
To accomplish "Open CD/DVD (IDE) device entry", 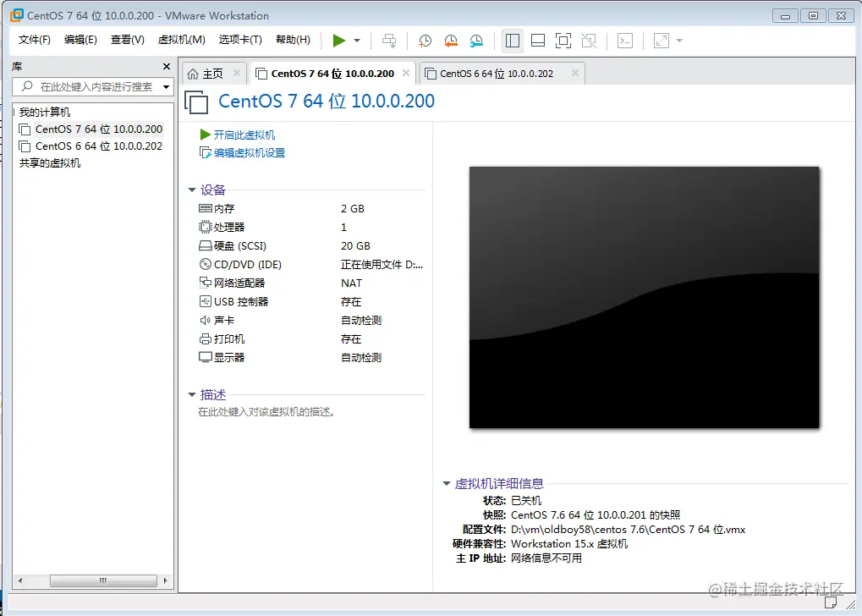I will [240, 265].
